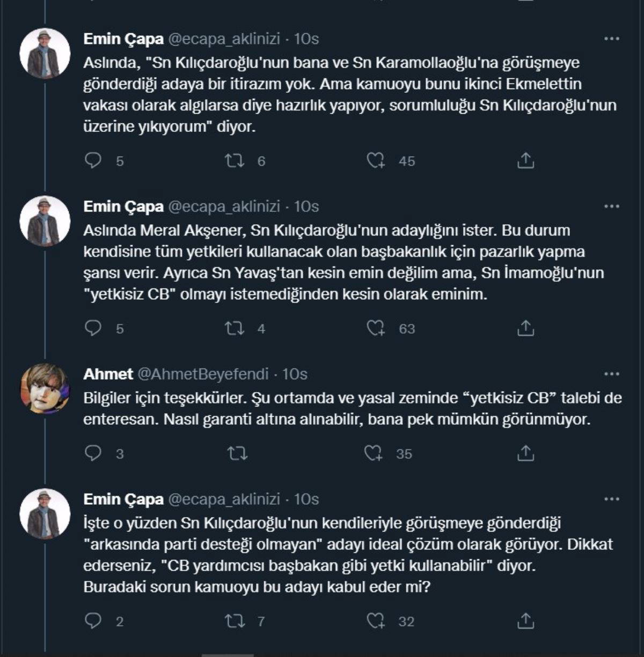Share the Ekmelettin vakası tweet
Viewport: 644px width, 657px height.
click(x=525, y=160)
